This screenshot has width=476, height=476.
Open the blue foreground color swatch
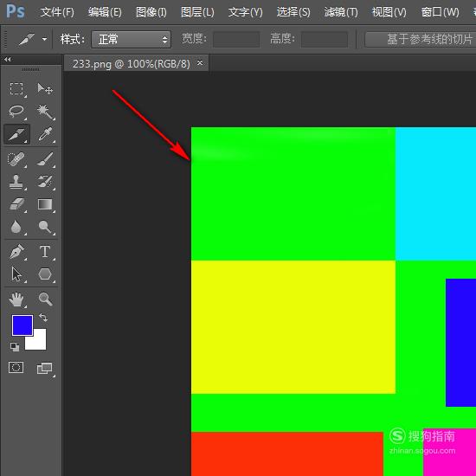pos(23,325)
